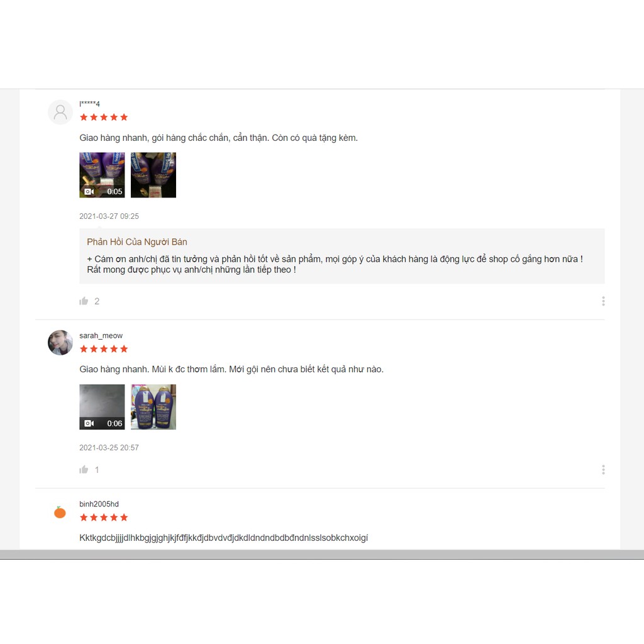644x644 pixels.
Task: Click camera icon on 0:06 video
Action: tap(89, 423)
